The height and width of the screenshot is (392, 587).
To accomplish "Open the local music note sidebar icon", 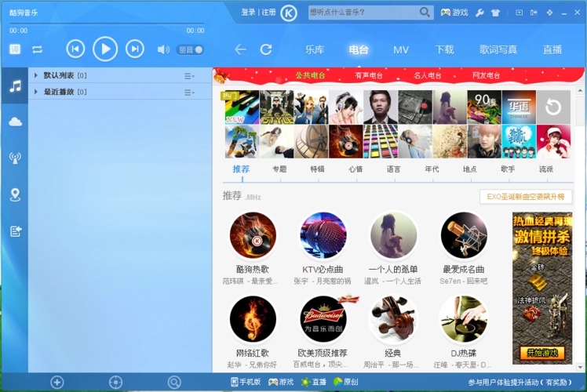I will point(15,86).
